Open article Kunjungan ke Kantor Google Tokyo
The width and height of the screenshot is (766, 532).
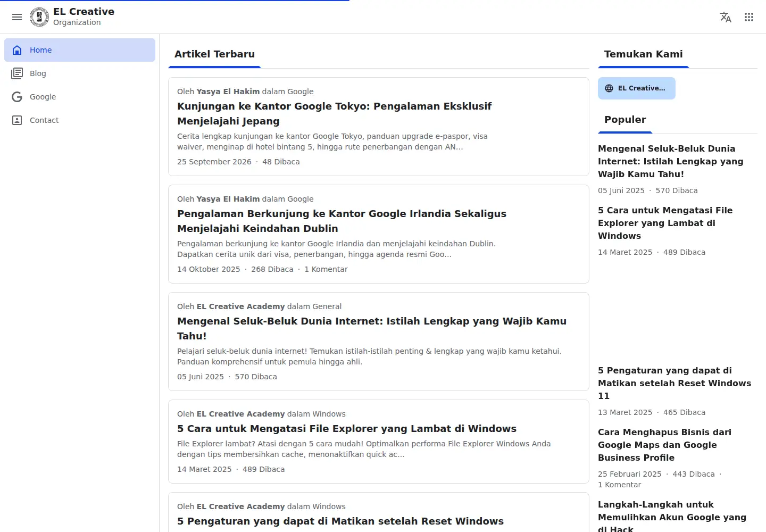pos(334,114)
